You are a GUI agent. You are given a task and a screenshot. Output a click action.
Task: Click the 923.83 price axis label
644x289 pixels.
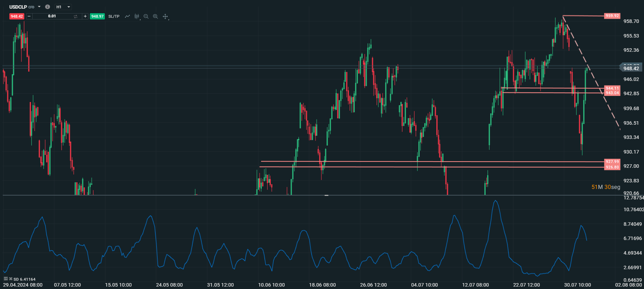[631, 181]
